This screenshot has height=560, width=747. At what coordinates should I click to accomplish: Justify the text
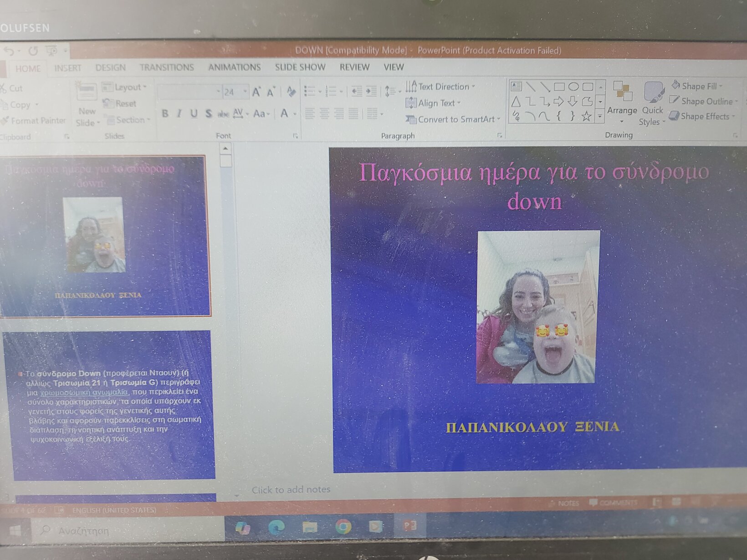353,113
